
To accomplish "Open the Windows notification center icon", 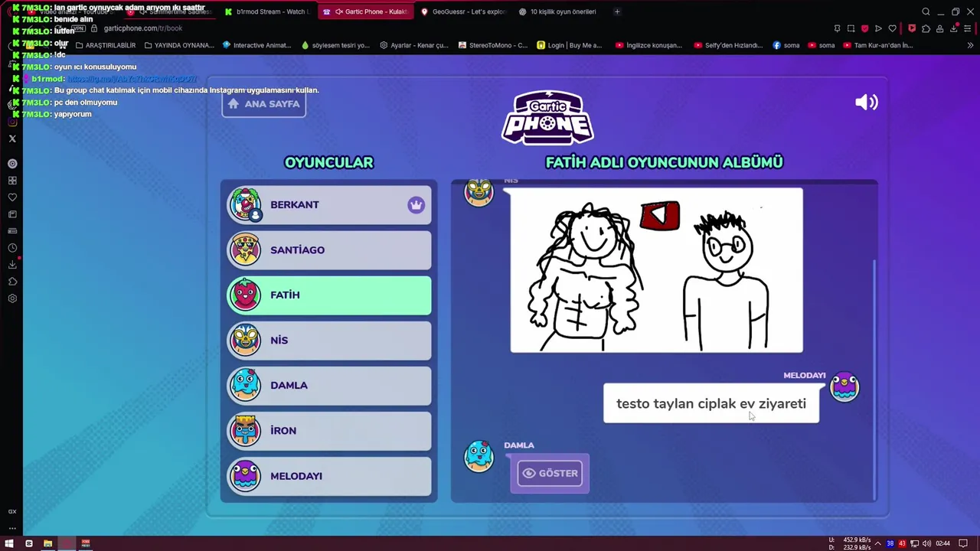I will coord(963,543).
